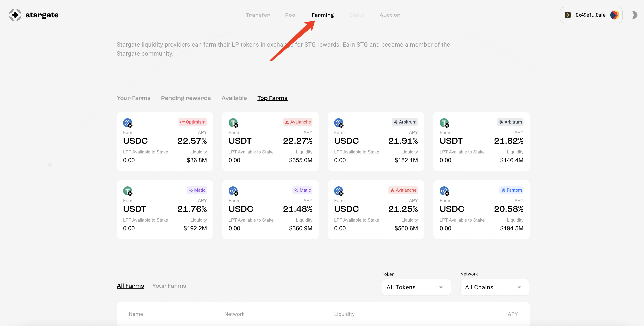
Task: Click the 0x49e1...0afe wallet button
Action: point(590,15)
